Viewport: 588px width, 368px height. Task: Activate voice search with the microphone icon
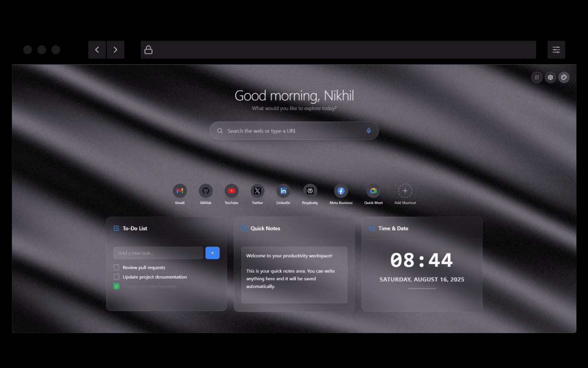tap(368, 131)
